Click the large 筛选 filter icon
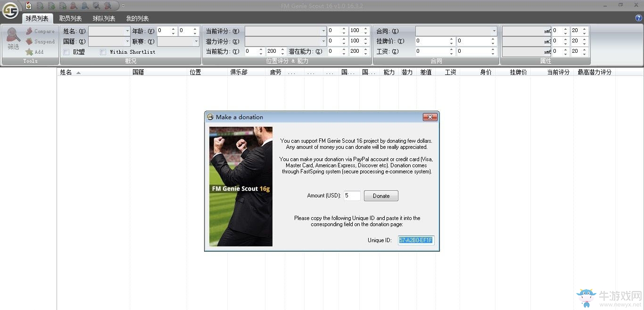Screen dimensions: 644x310 click(x=13, y=38)
